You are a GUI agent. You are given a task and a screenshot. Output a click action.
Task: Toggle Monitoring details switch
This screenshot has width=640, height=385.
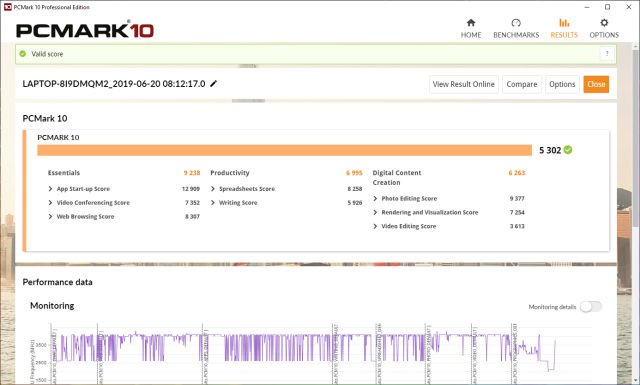point(591,307)
